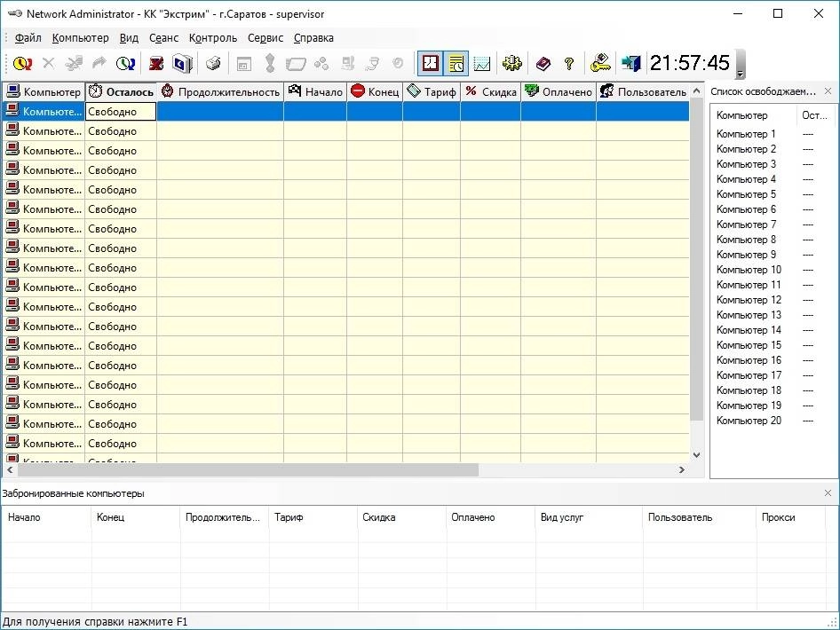840x630 pixels.
Task: Click the Тариф column header in main grid
Action: 432,91
